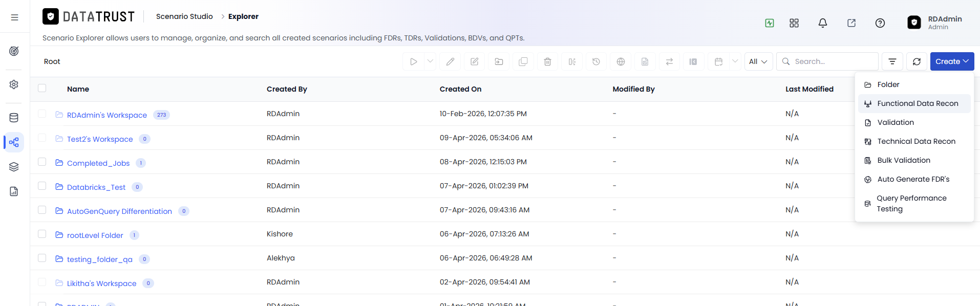The width and height of the screenshot is (980, 306).
Task: Click Scenario Studio in the breadcrumb
Action: [x=184, y=16]
